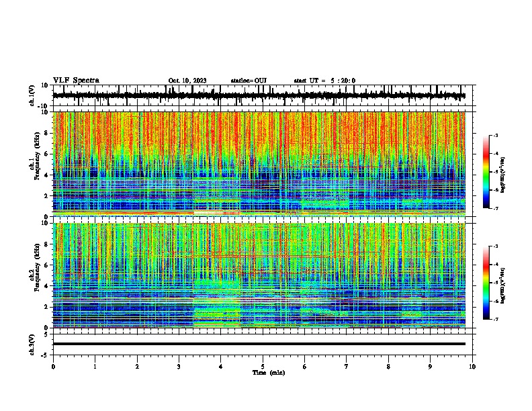This screenshot has width=532, height=411.
Task: Click the ch.2 "Frequency (kHz)" axis label
Action: point(37,267)
